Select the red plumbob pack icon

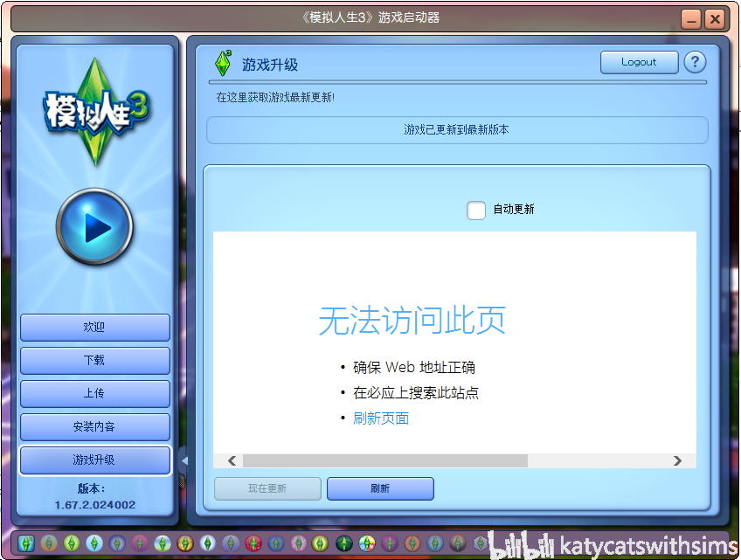point(253,543)
